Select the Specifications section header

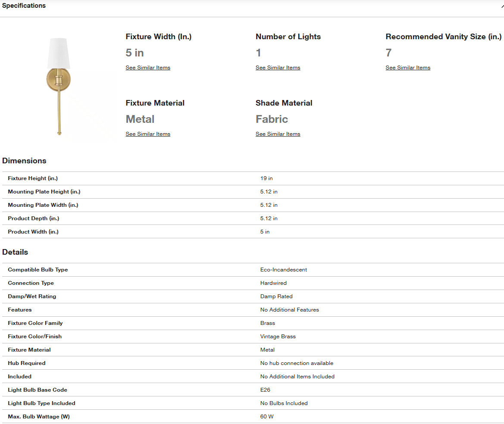[24, 6]
